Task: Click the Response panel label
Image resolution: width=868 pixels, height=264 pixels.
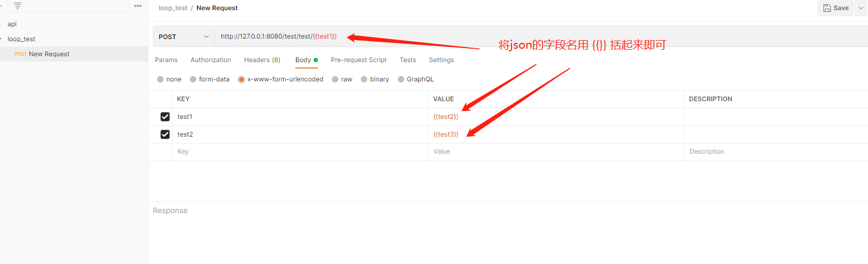Action: 170,210
